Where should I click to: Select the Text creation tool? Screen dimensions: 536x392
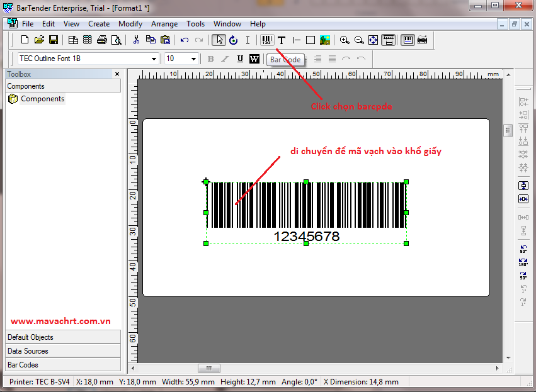click(282, 40)
